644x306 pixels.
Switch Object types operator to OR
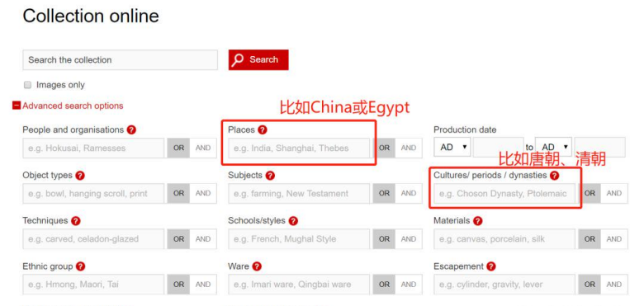tap(178, 194)
